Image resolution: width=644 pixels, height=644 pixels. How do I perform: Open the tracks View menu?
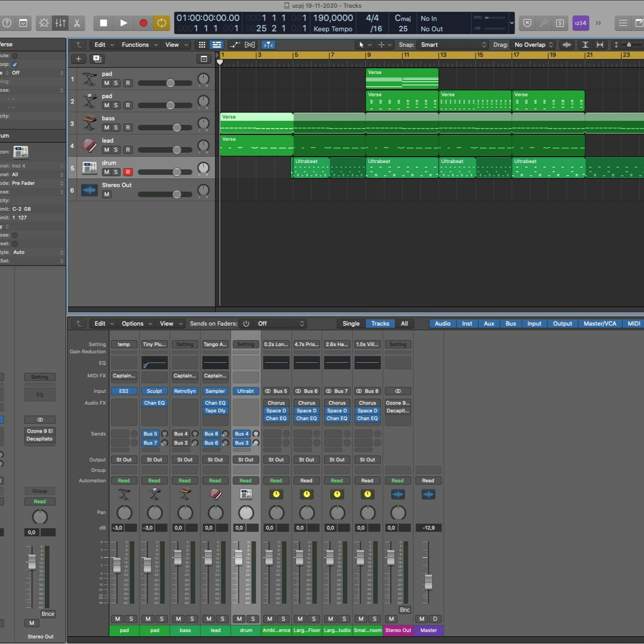[176, 45]
